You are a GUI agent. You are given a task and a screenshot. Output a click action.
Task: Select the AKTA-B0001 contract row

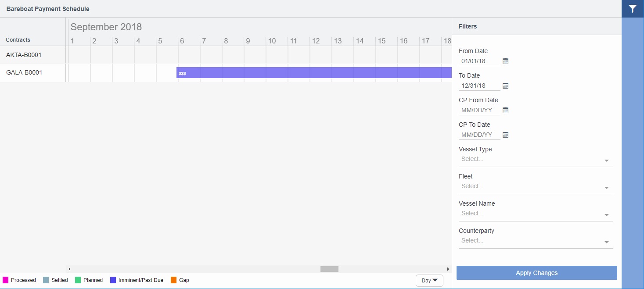tap(24, 55)
